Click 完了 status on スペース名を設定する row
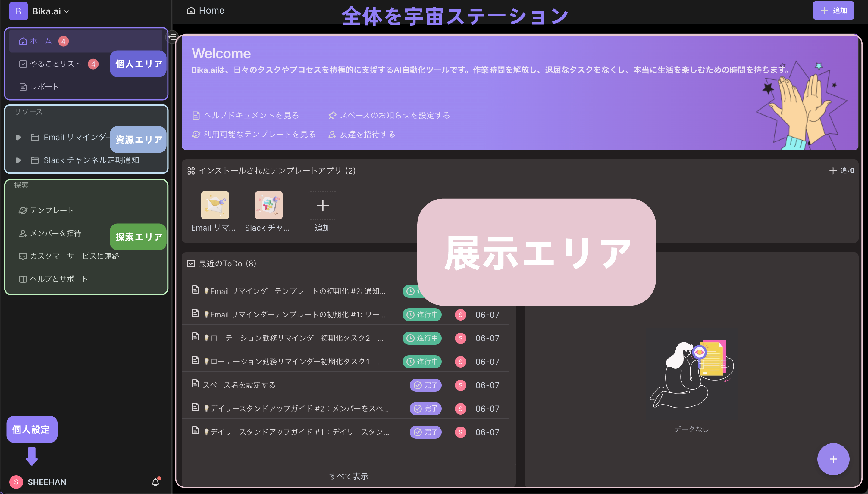The width and height of the screenshot is (868, 494). pos(425,385)
